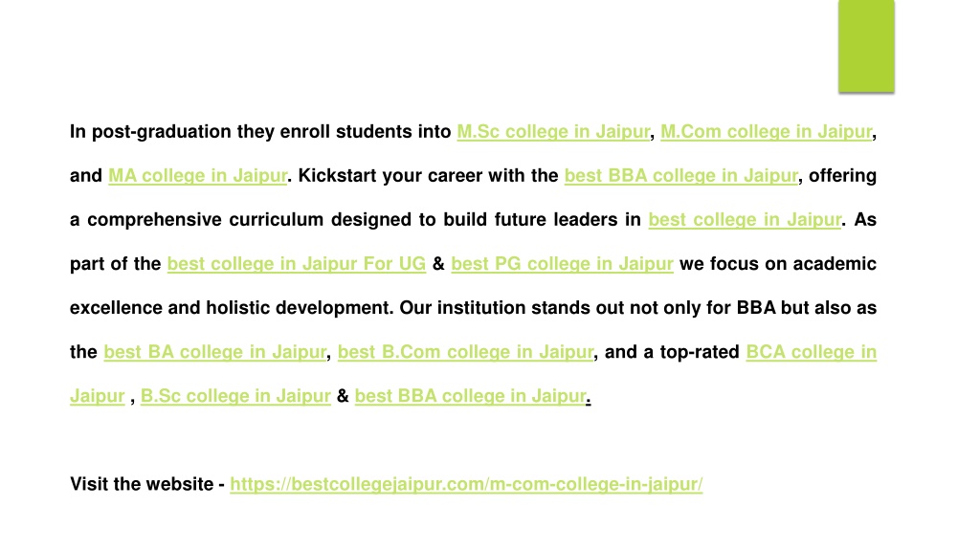Click the 'we focus on academic' text
This screenshot has width=980, height=551.
(778, 264)
